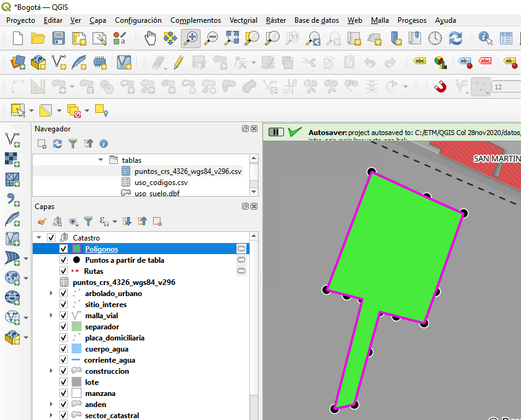Screen dimensions: 521x420
Task: Expand the anden layer legend
Action: point(51,405)
